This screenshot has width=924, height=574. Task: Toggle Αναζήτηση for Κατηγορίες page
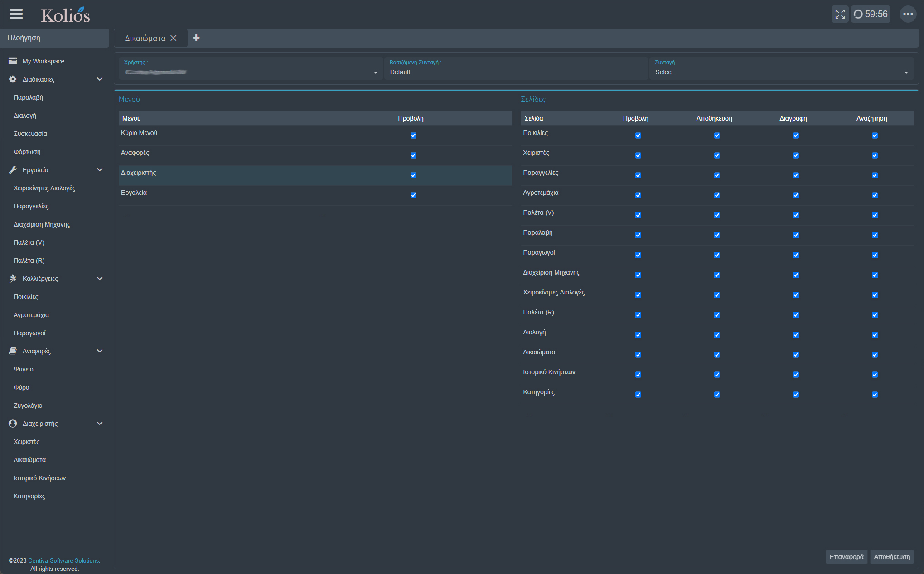pos(875,394)
